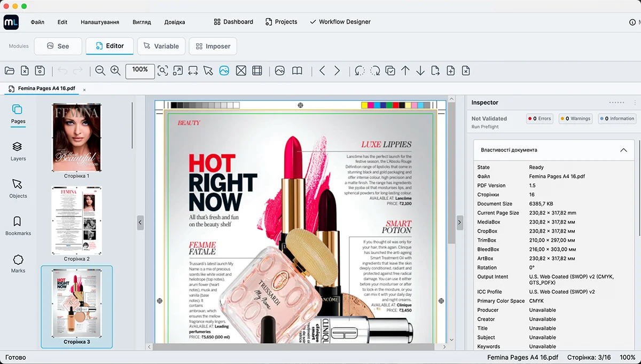This screenshot has width=641, height=364.
Task: Select the Femina Pages A4 16.pdf document tab
Action: tap(42, 89)
